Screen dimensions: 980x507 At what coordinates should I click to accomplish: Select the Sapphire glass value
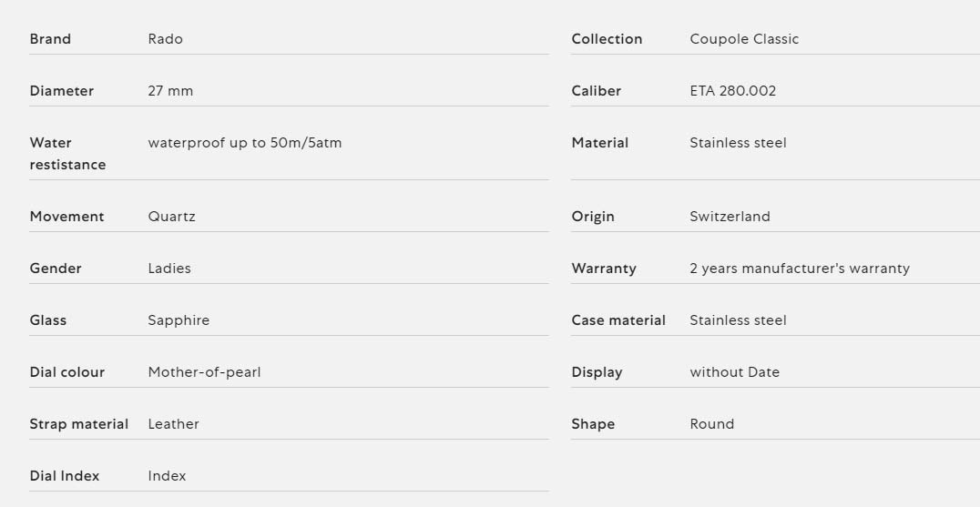(179, 320)
